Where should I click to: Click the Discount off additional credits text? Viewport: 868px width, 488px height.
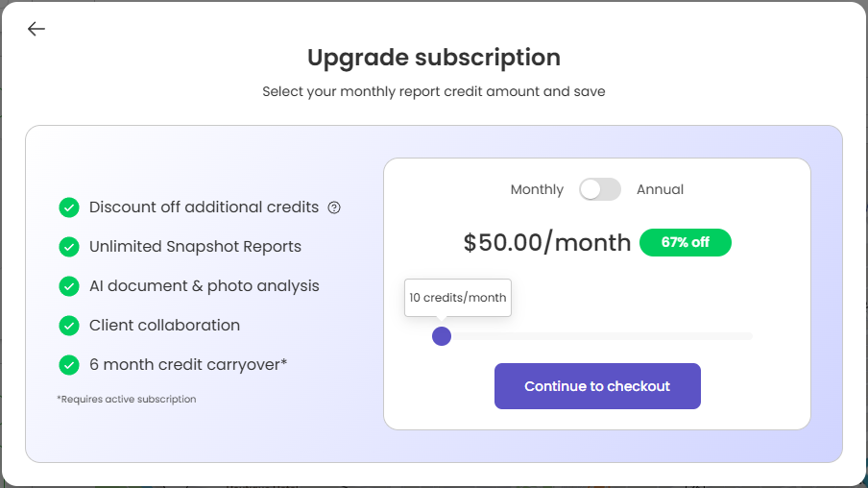tap(204, 207)
